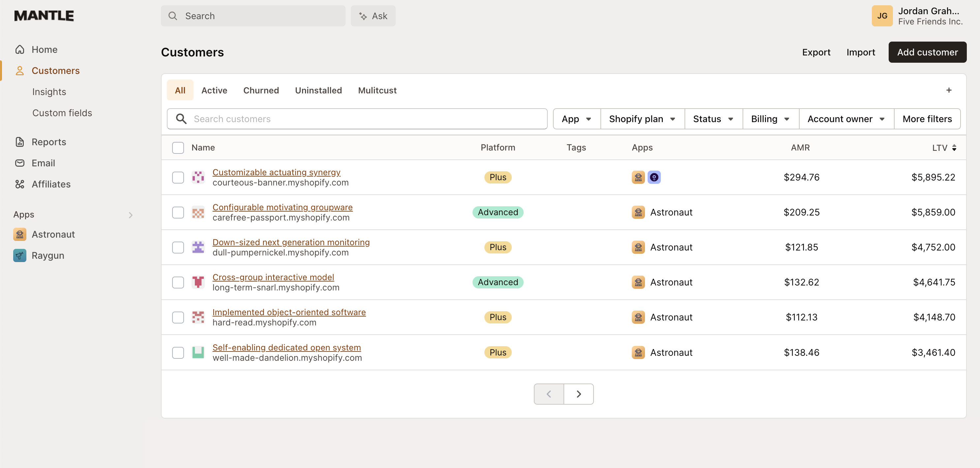
Task: Open Custom fields in sidebar
Action: click(62, 113)
